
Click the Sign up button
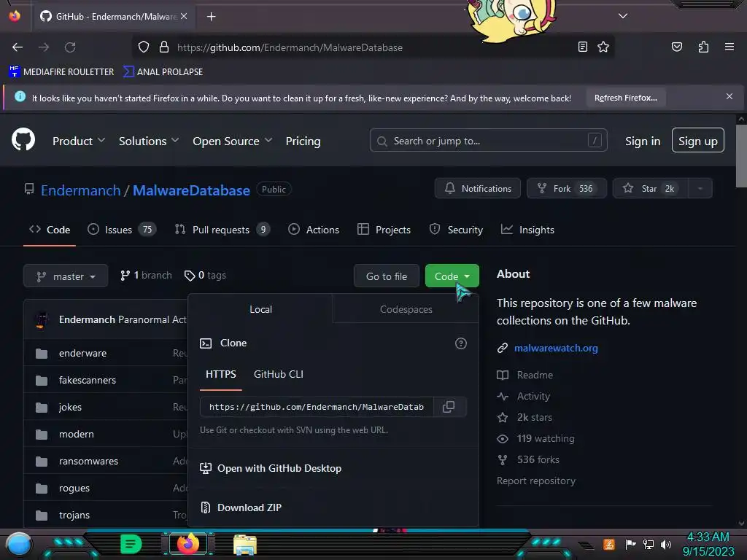[697, 141]
